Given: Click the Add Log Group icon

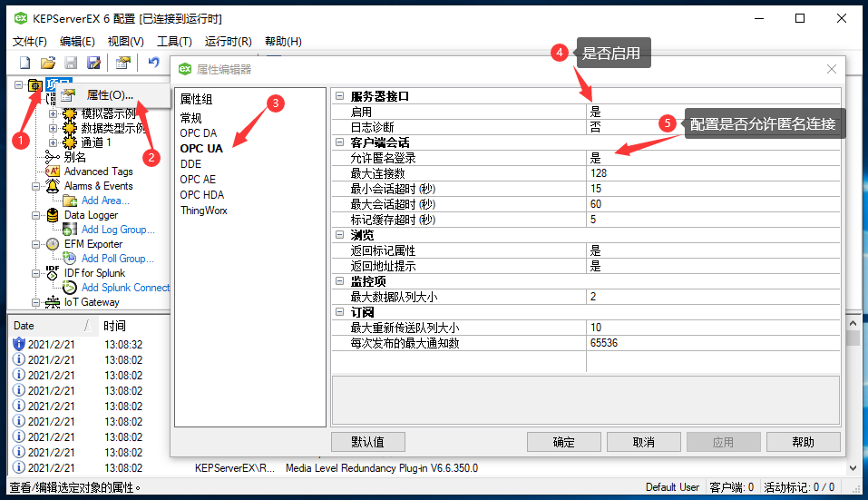Looking at the screenshot, I should (x=70, y=230).
